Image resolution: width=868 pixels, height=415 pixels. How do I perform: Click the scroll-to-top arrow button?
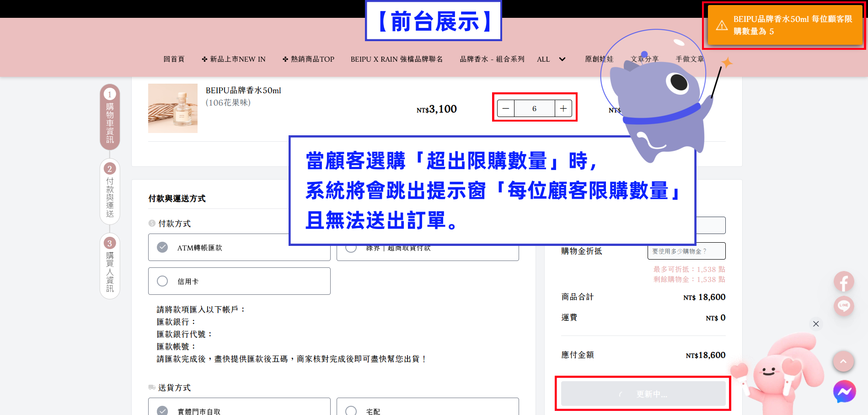[843, 362]
